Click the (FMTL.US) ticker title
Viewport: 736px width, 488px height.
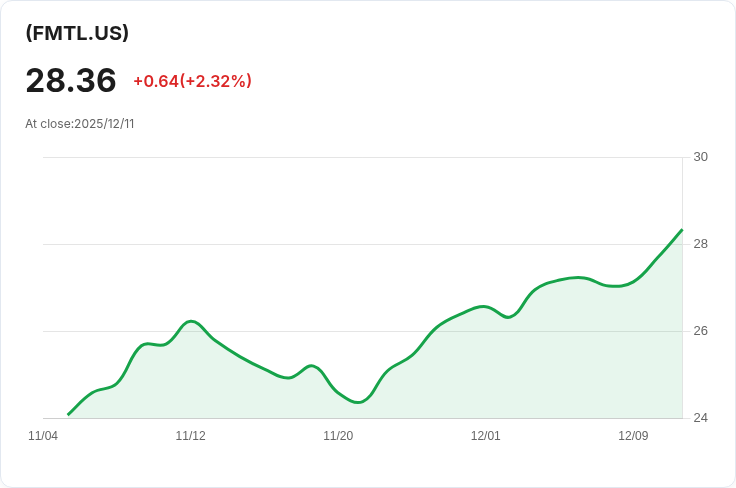tap(77, 33)
